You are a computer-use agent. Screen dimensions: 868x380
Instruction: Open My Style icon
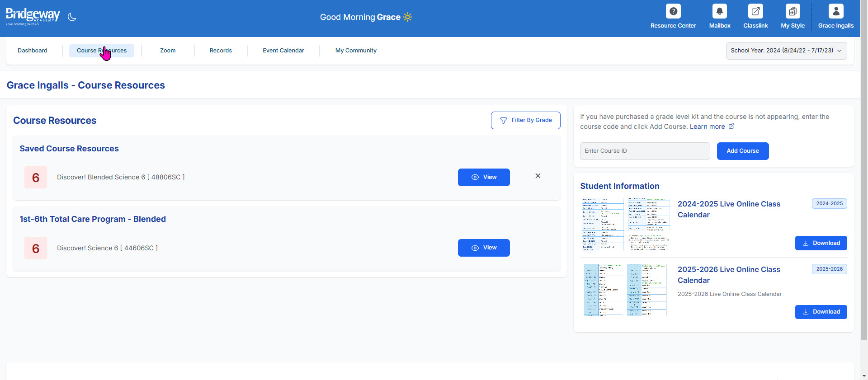pos(793,11)
